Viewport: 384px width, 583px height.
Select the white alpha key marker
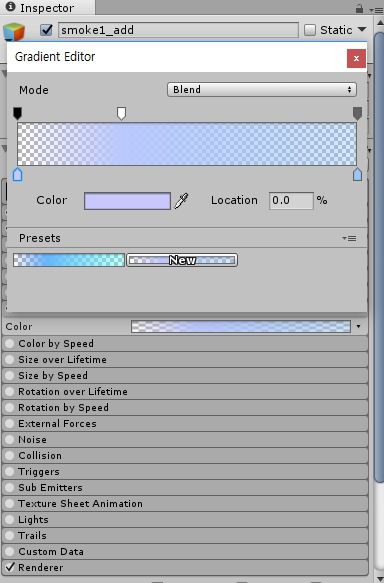pos(121,113)
